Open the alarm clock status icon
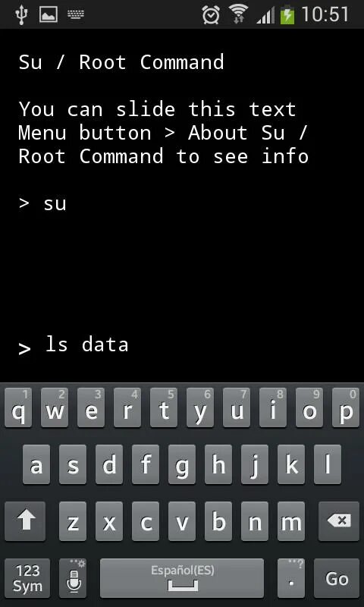This screenshot has width=364, height=607. [212, 14]
